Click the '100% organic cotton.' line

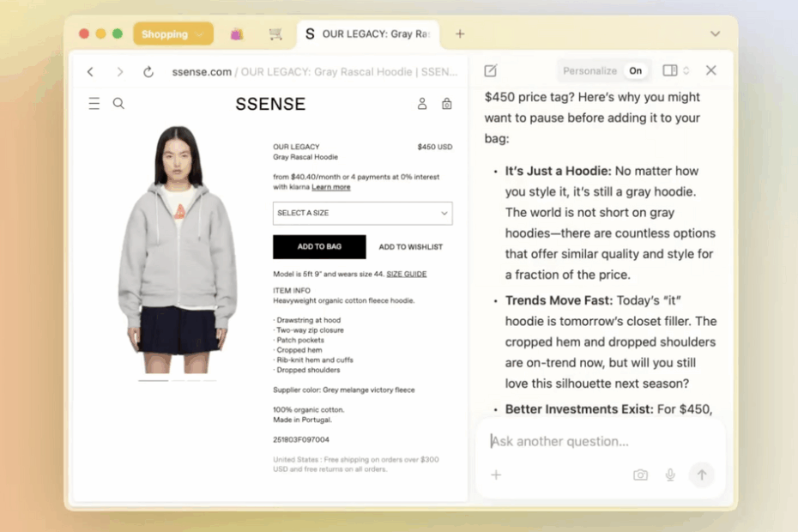pos(308,410)
